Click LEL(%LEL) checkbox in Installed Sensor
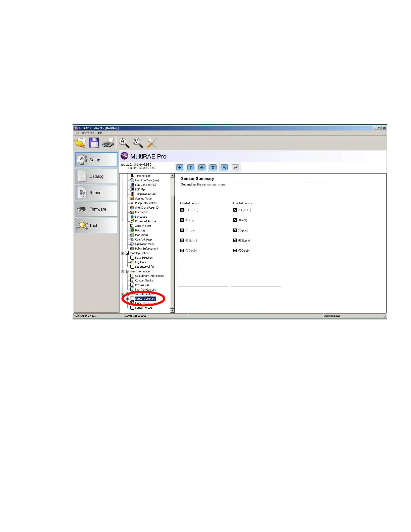 tap(182, 210)
